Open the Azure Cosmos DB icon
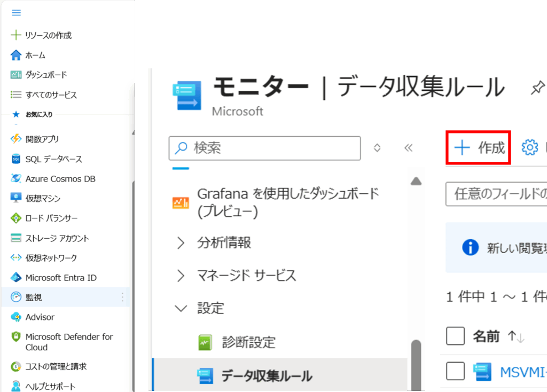The width and height of the screenshot is (547, 392). click(x=16, y=179)
